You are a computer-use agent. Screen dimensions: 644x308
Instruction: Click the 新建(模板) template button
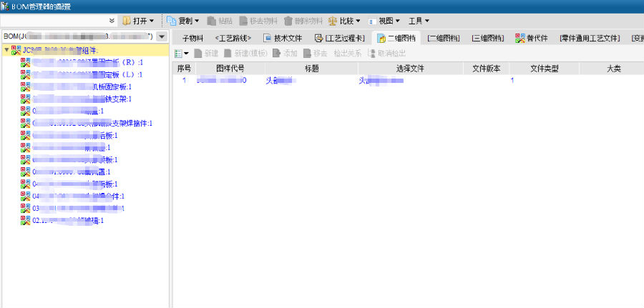coord(245,54)
